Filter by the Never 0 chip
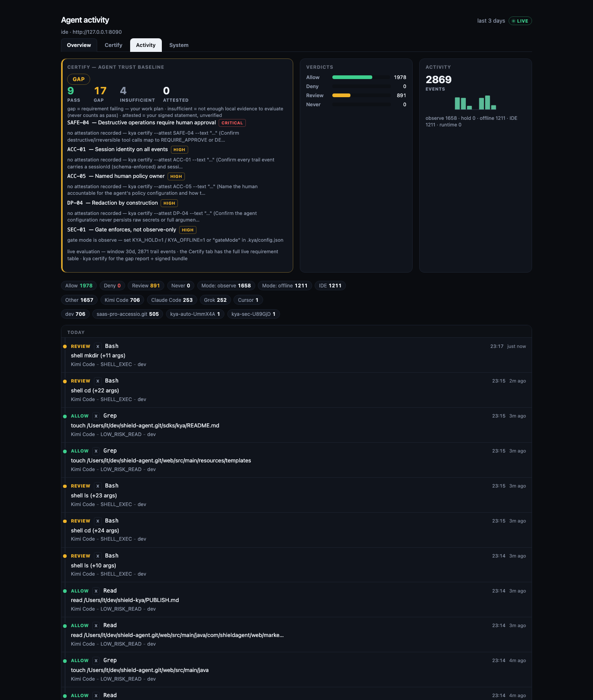Image resolution: width=593 pixels, height=700 pixels. (x=181, y=286)
